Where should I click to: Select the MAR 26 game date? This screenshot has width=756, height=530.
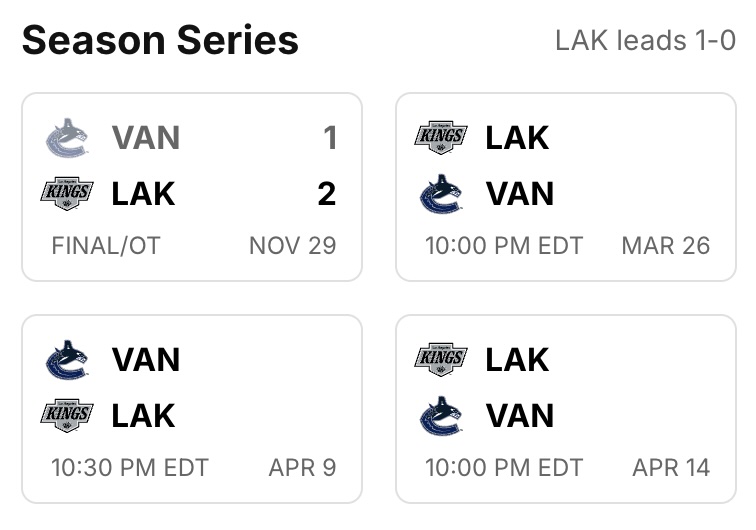click(665, 246)
